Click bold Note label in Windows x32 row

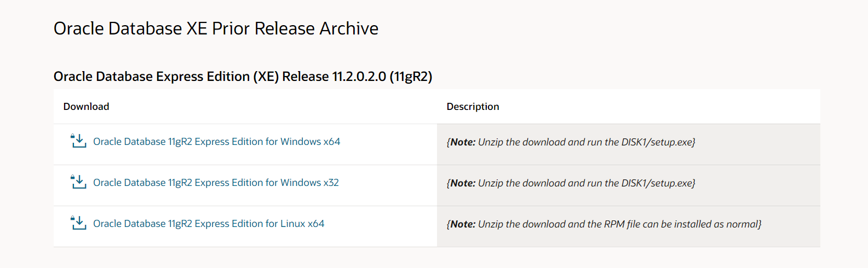coord(463,183)
